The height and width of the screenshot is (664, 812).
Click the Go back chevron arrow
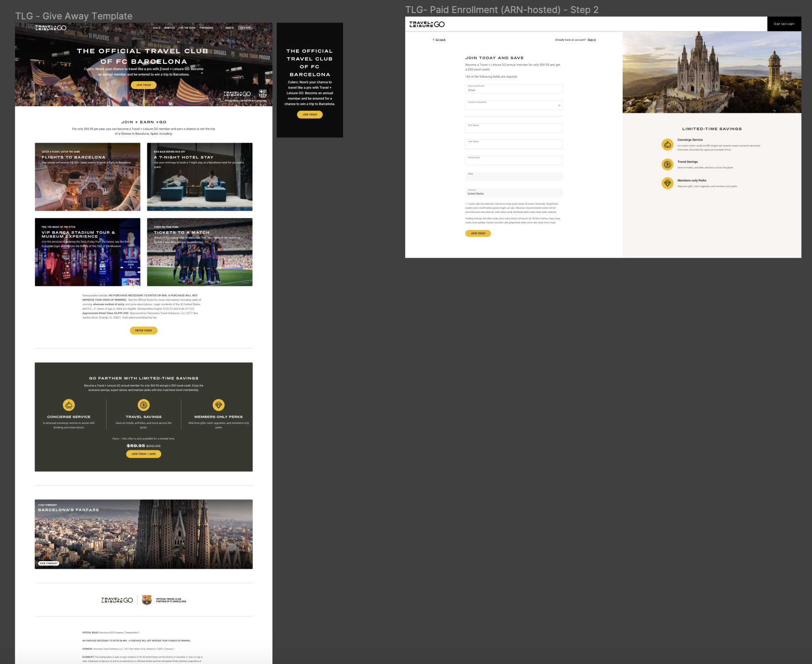point(434,40)
